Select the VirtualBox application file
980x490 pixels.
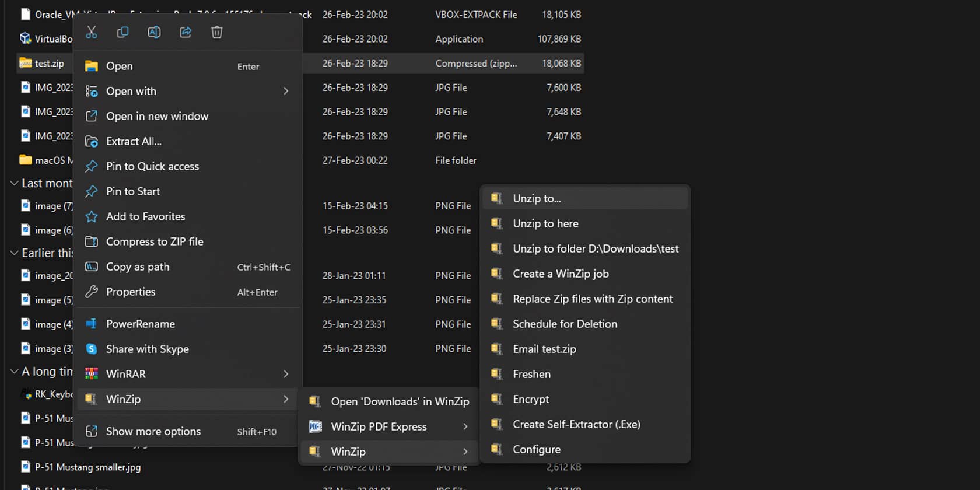pyautogui.click(x=46, y=39)
